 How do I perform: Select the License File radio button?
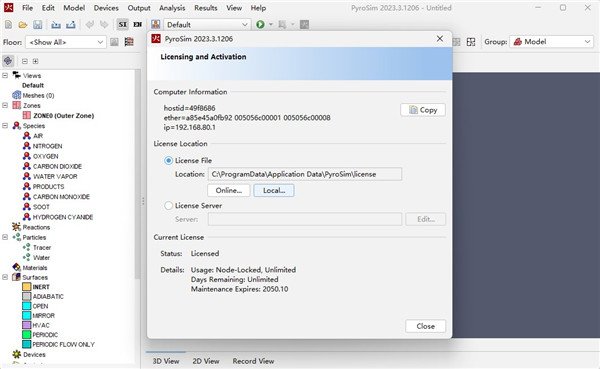point(168,160)
